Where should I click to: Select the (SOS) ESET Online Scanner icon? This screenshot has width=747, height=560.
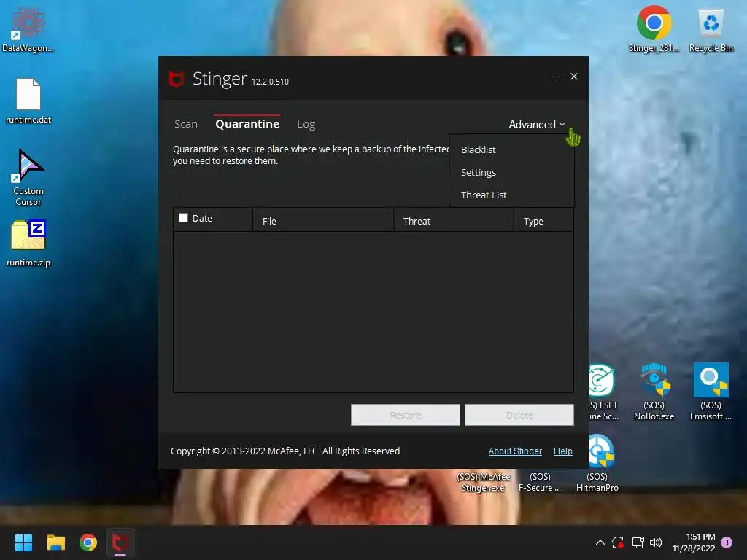602,392
